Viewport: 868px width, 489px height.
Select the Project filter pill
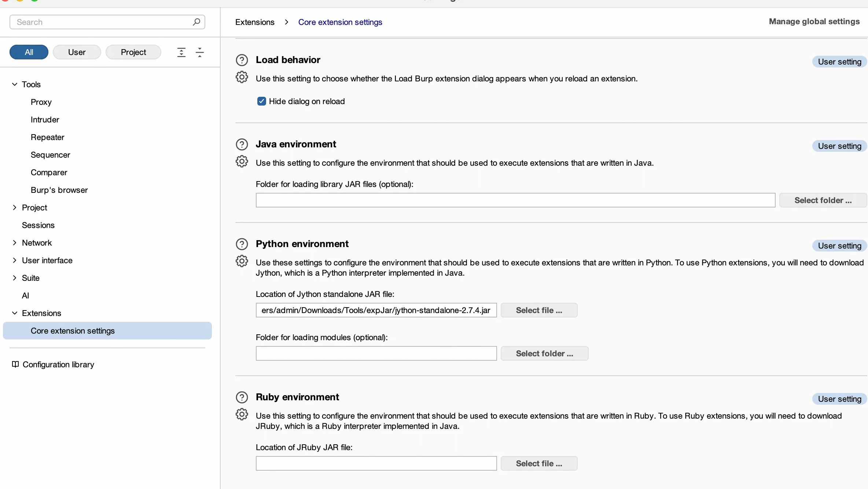point(133,52)
